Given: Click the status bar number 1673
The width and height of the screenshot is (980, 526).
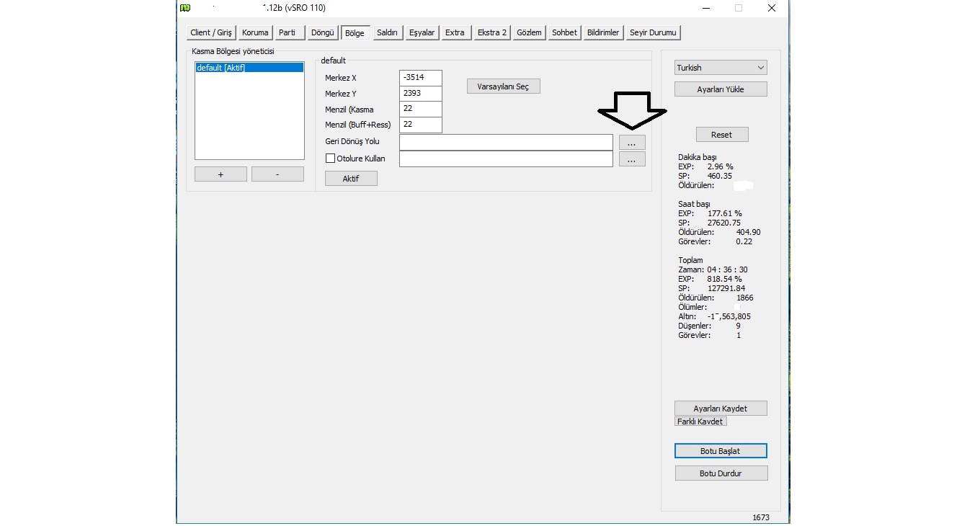Looking at the screenshot, I should click(761, 518).
